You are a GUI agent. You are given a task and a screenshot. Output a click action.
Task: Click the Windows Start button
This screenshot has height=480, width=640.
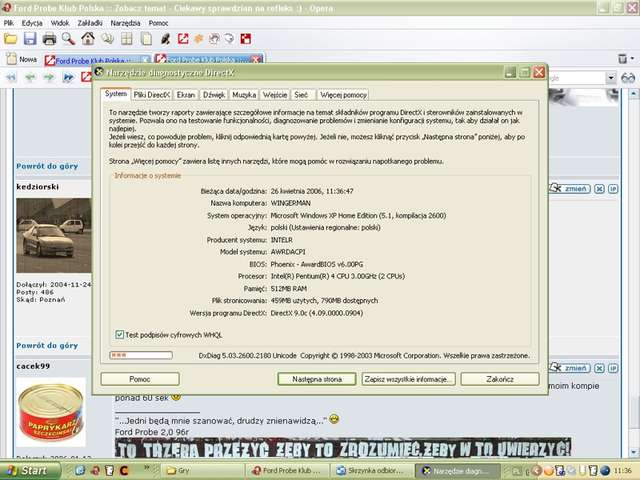click(x=30, y=471)
